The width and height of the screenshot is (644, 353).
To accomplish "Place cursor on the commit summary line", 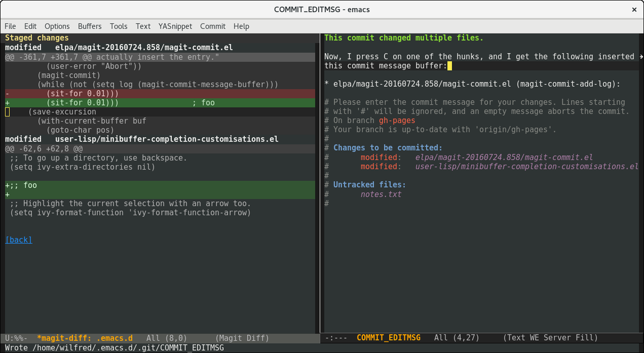I will [404, 38].
